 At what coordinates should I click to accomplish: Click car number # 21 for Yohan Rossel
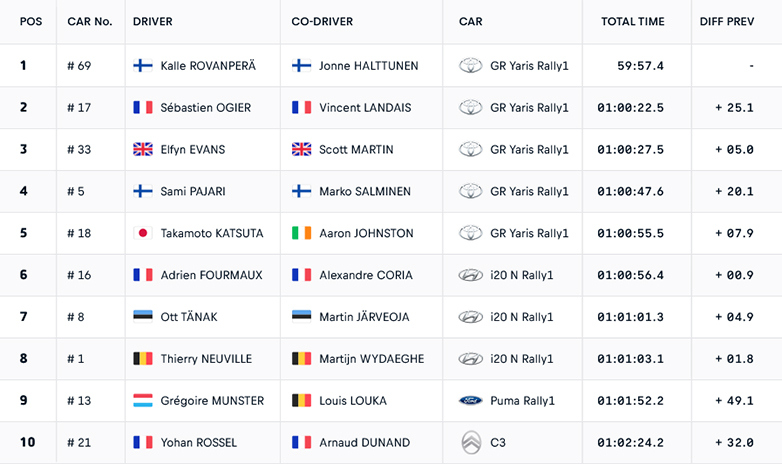[x=79, y=443]
